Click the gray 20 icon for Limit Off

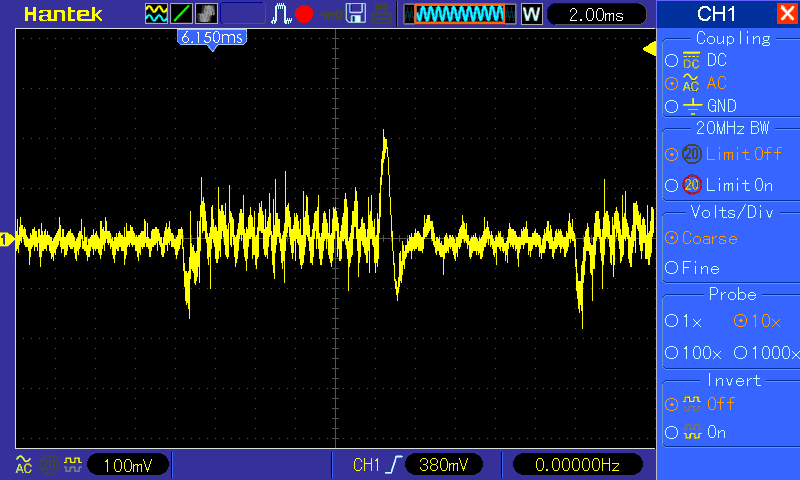692,154
